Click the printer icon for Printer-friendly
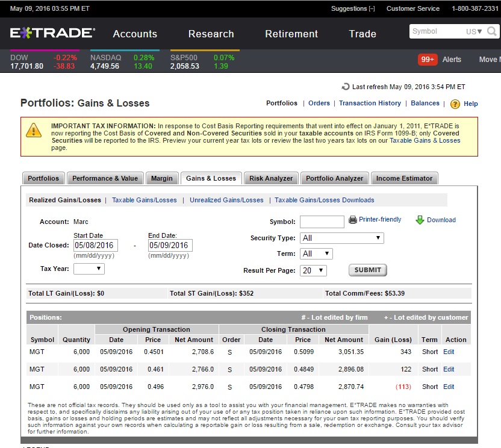The width and height of the screenshot is (501, 448). [x=353, y=220]
